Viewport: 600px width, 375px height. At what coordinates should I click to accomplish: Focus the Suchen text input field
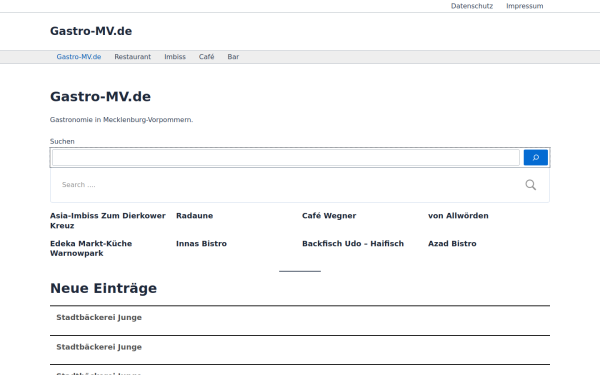click(286, 157)
